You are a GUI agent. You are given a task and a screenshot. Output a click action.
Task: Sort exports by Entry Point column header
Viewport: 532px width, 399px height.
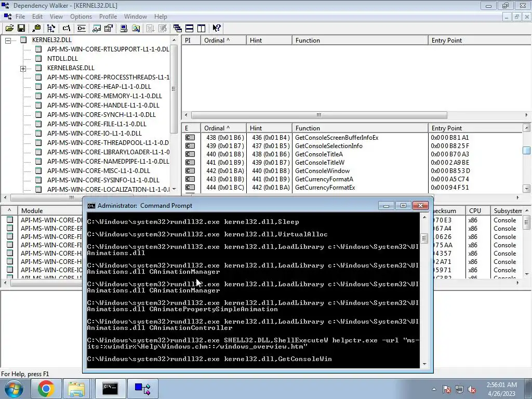point(475,128)
